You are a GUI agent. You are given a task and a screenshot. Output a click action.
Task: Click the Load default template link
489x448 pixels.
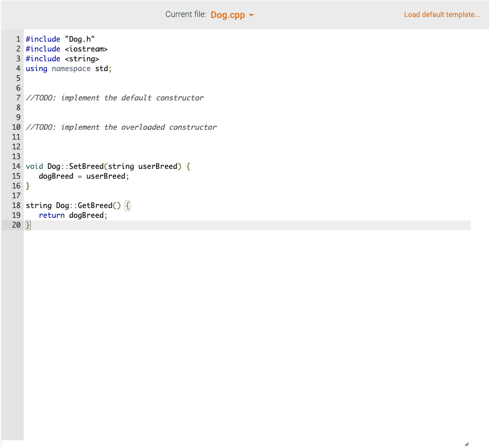[442, 14]
